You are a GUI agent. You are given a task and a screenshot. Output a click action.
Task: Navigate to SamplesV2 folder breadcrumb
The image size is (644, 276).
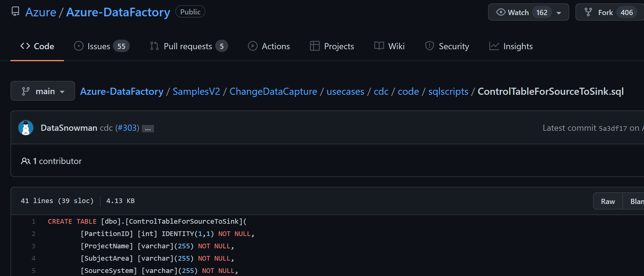[196, 91]
